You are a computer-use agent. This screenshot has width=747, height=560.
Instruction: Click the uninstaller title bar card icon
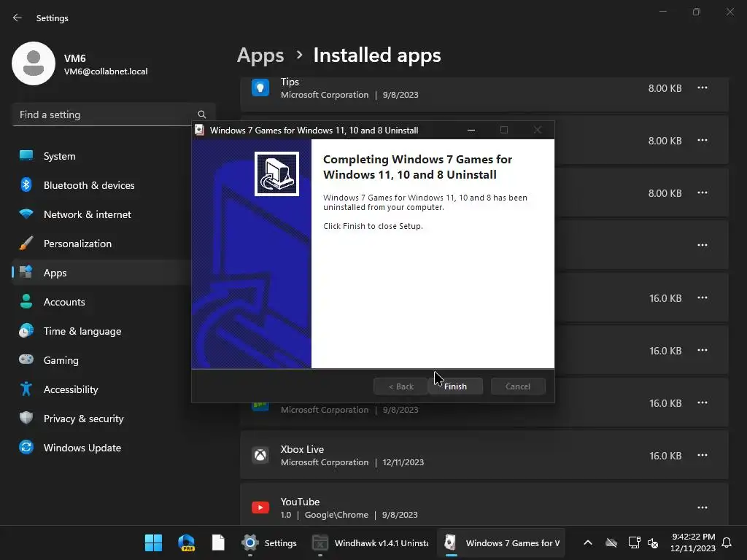click(200, 130)
